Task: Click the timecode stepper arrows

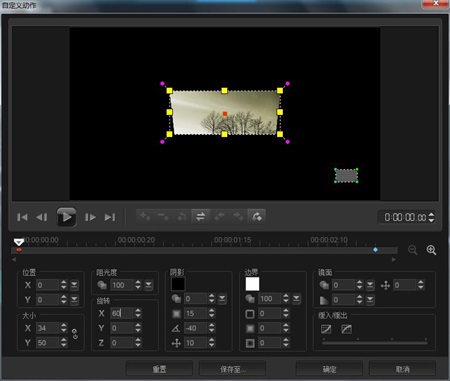Action: point(431,217)
